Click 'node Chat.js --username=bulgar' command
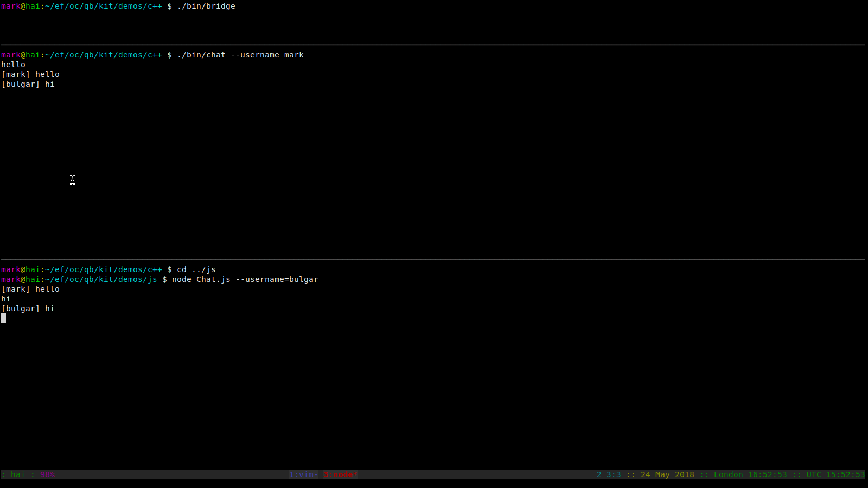The width and height of the screenshot is (868, 488). [245, 279]
